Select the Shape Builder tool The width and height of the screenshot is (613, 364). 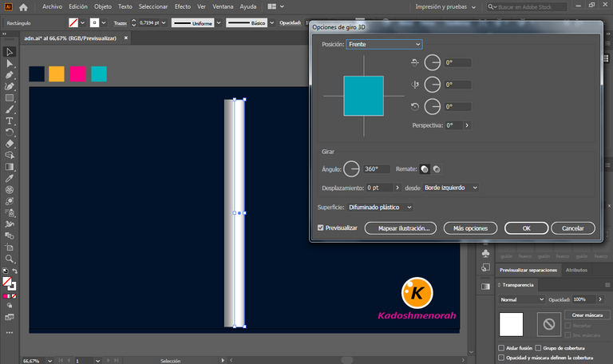tap(10, 155)
